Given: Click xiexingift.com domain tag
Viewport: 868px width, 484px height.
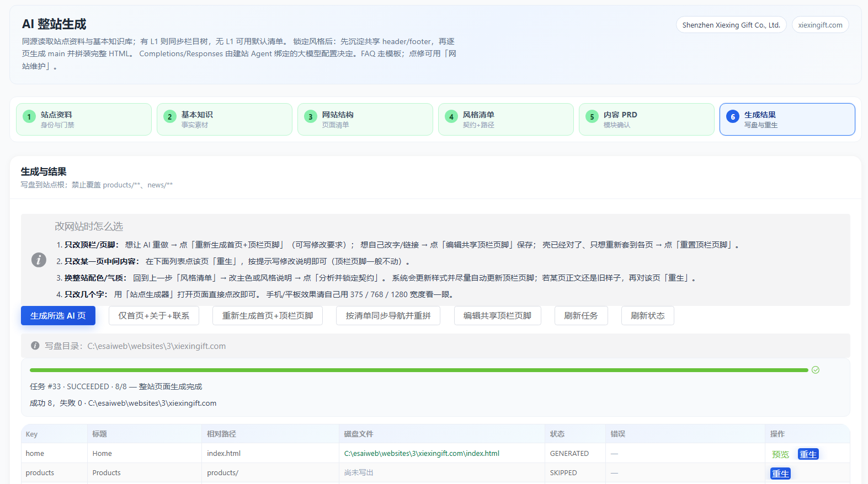Looking at the screenshot, I should click(x=820, y=25).
